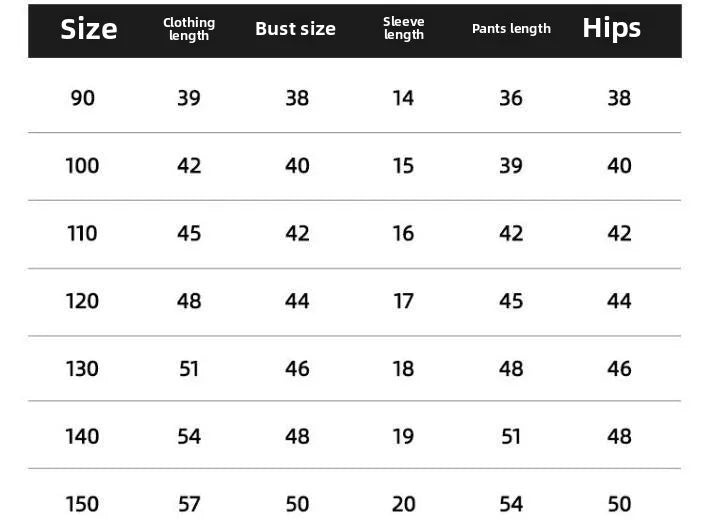Click sleeve length value 20
Viewport: 710px width, 526px height.
pos(403,504)
